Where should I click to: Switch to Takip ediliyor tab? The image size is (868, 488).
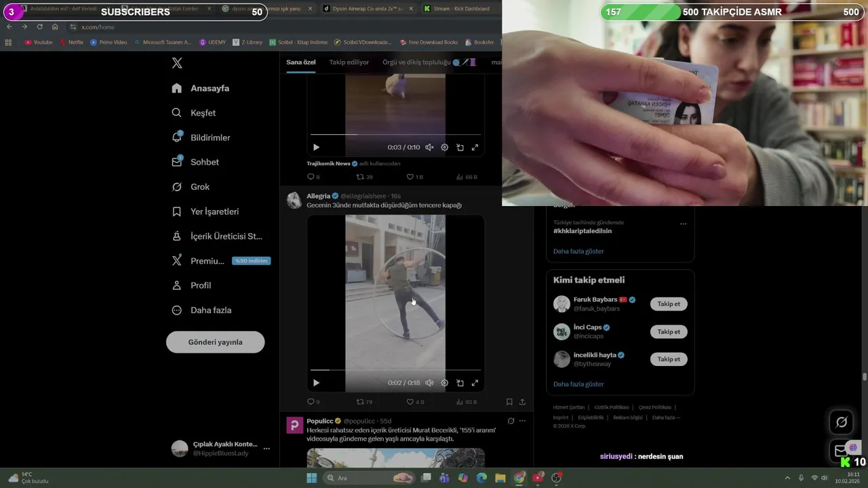[x=349, y=62]
